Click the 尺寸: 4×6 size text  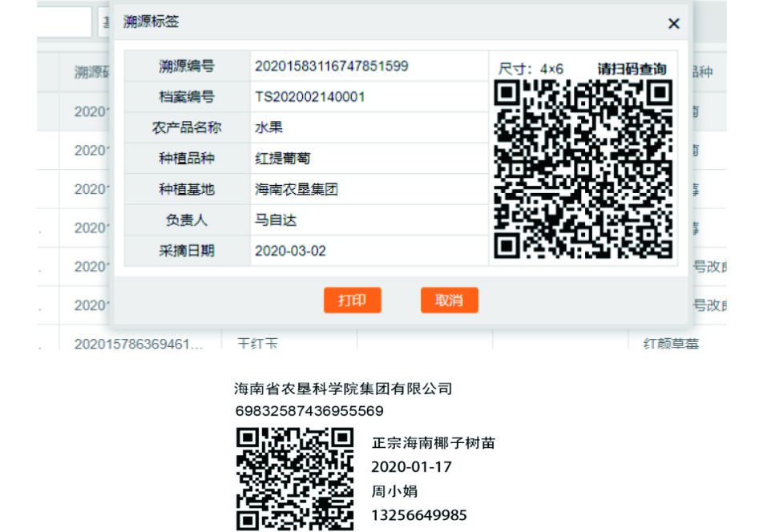click(531, 69)
